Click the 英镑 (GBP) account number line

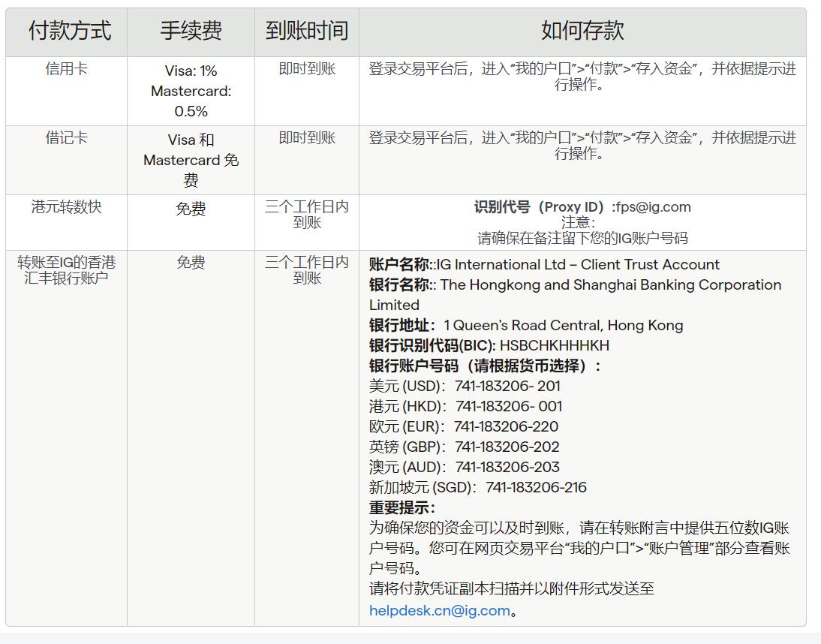[465, 447]
